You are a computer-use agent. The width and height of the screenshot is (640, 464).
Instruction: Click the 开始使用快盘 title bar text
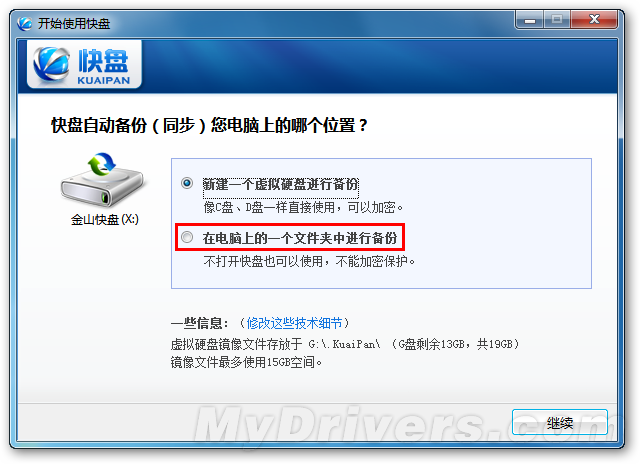click(74, 24)
